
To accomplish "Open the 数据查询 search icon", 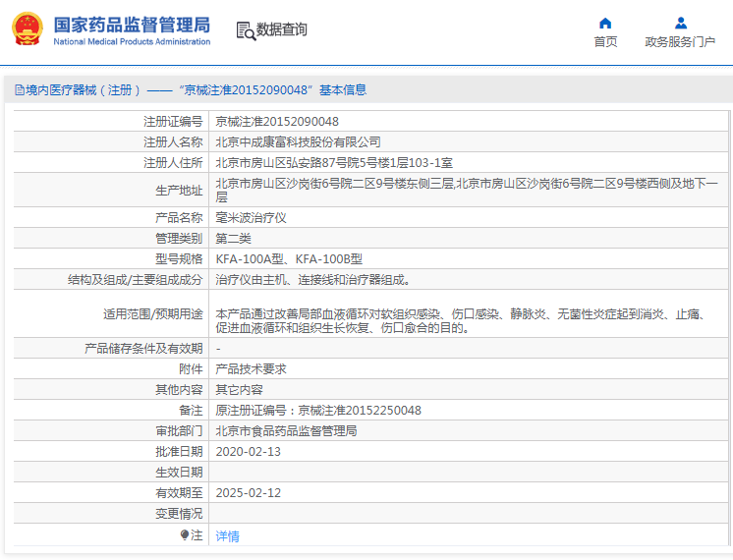I will [246, 30].
